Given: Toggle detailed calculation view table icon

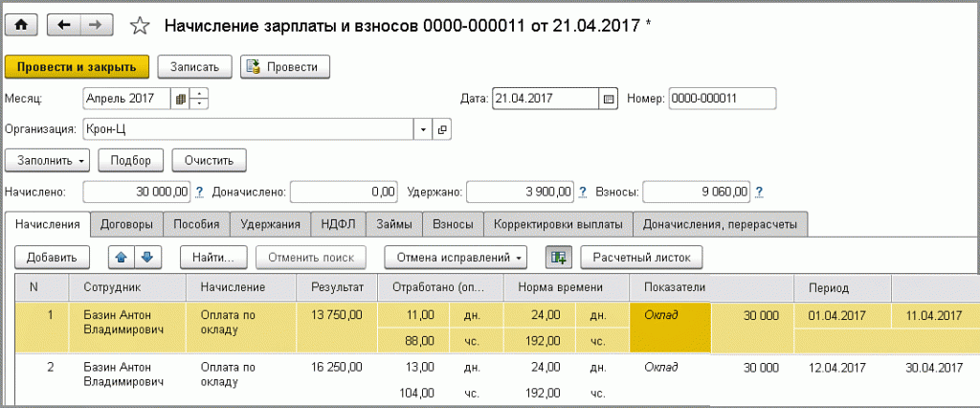Looking at the screenshot, I should pyautogui.click(x=559, y=257).
